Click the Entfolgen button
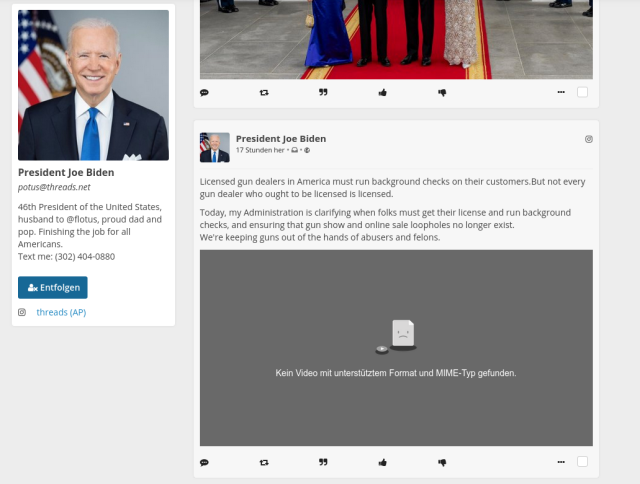The image size is (640, 484). click(x=53, y=288)
